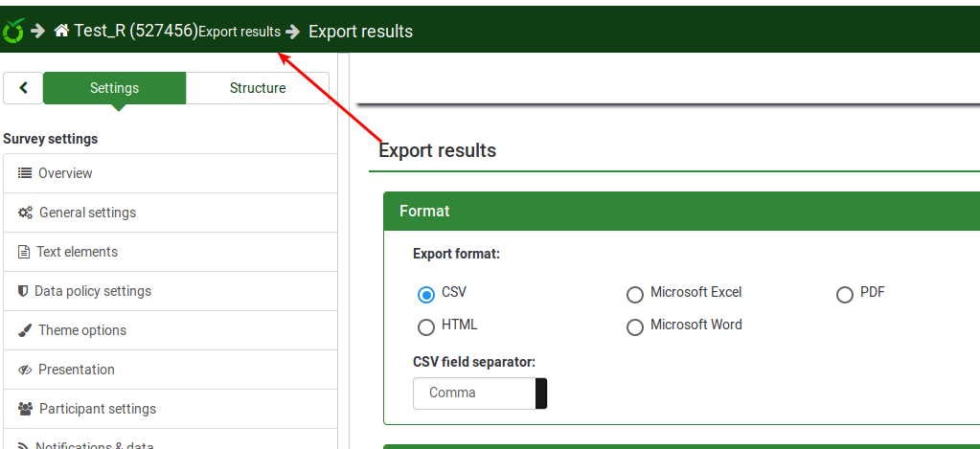Select the CSV export format

[x=426, y=294]
